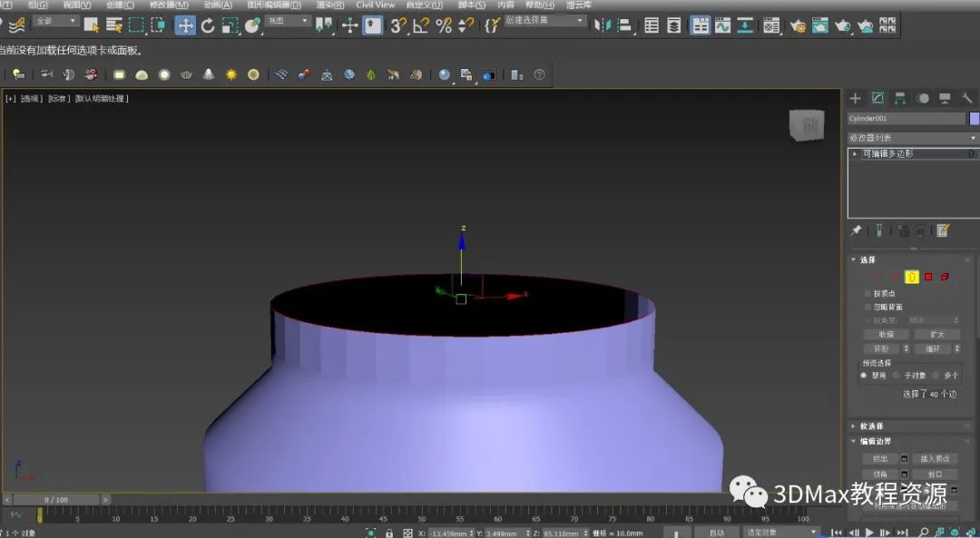Enable the 按顶点 checkbox

(x=868, y=294)
